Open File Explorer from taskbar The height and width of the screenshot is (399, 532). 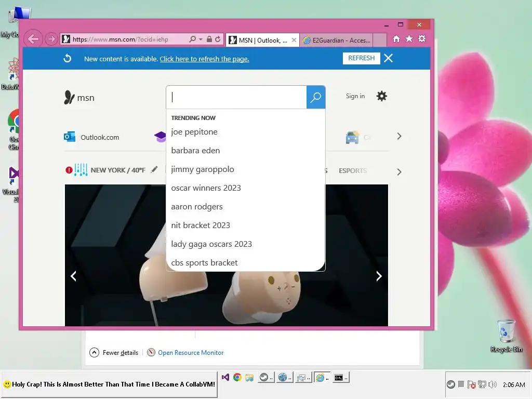pos(249,377)
